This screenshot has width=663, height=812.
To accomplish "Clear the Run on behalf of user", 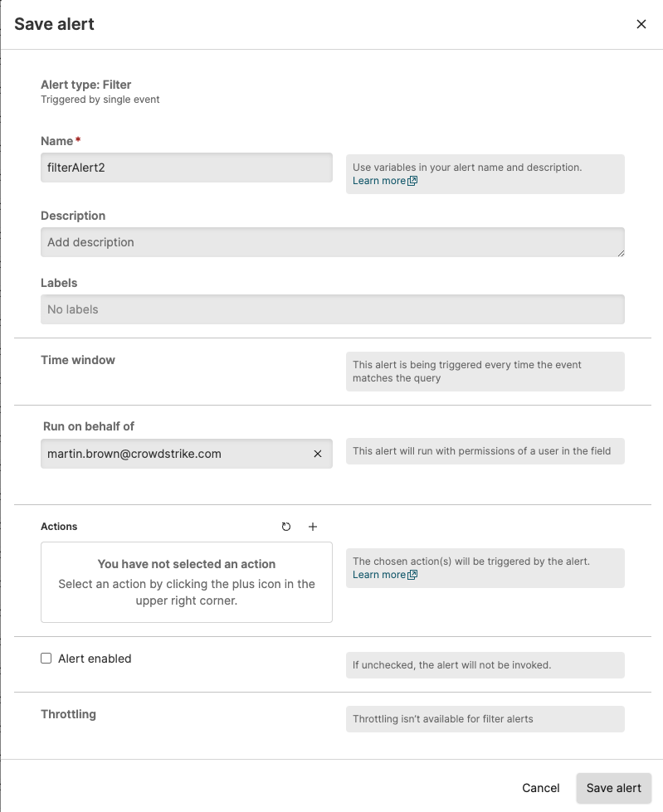I will pyautogui.click(x=317, y=454).
